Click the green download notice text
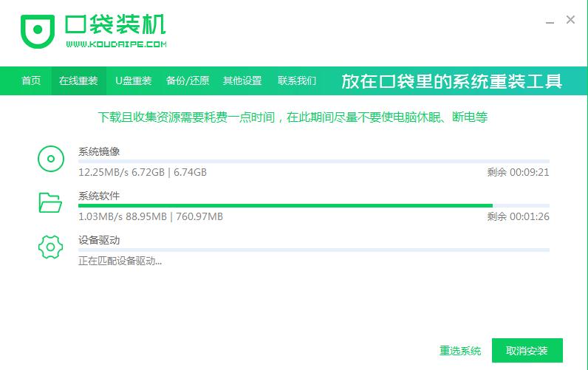 [293, 117]
